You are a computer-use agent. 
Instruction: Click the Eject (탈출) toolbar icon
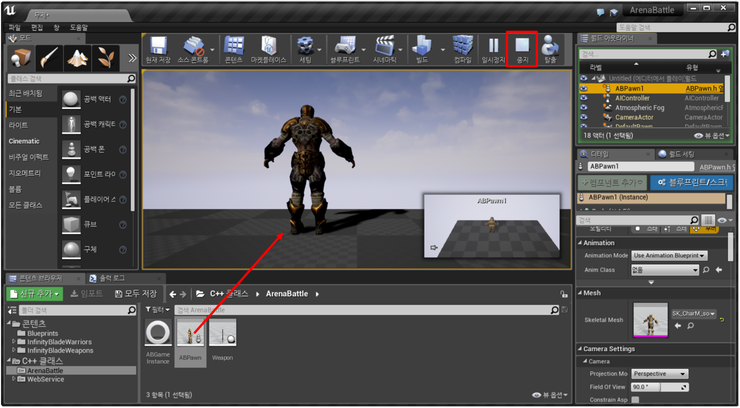tap(550, 46)
